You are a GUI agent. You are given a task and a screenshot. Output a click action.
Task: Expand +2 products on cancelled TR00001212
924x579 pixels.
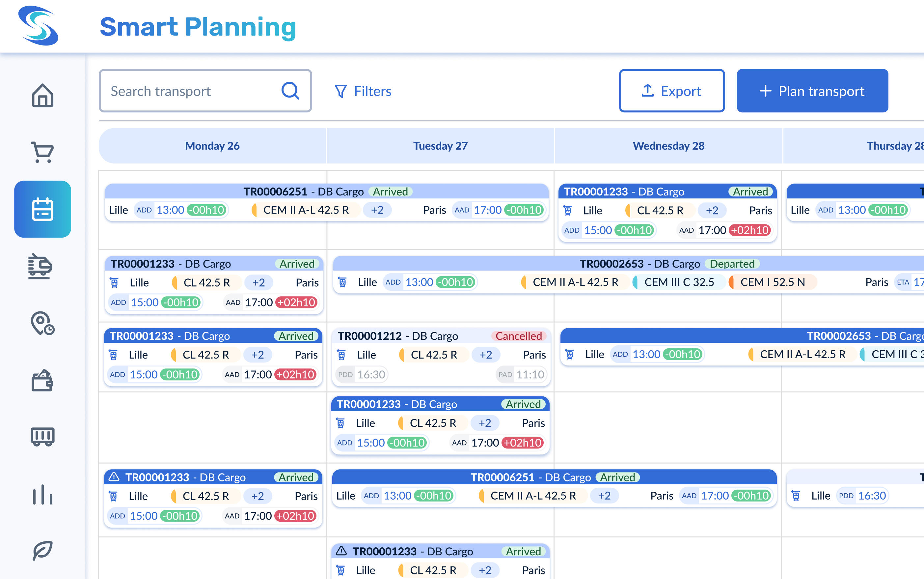(485, 355)
